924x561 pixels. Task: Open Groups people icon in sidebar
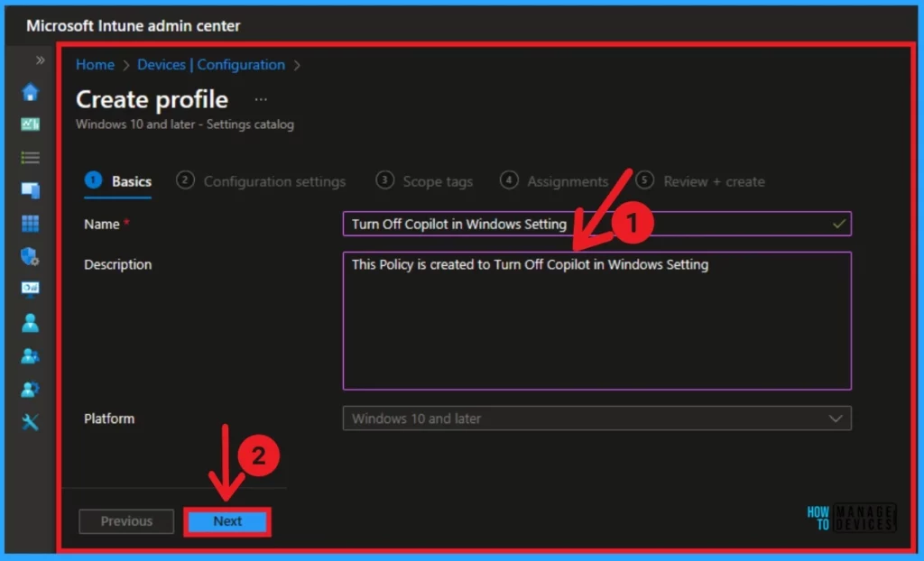[x=30, y=356]
